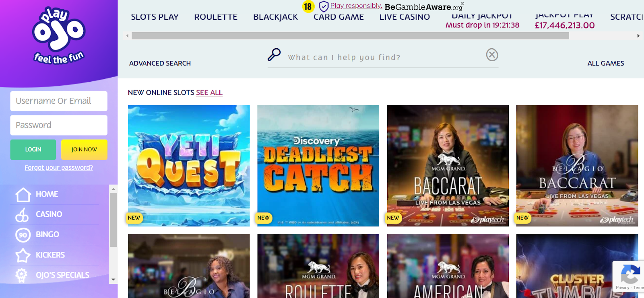This screenshot has width=644, height=298.
Task: Click the Play responsibly link
Action: click(356, 6)
